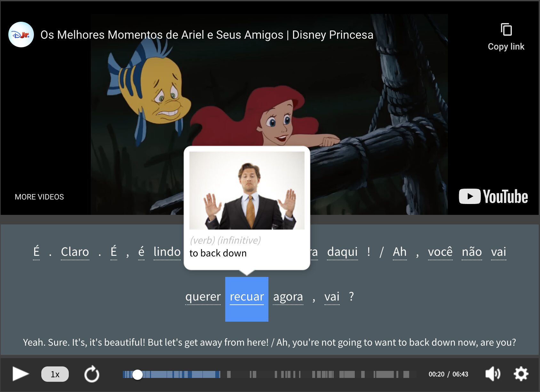Click the word "querer" in the transcript

203,297
